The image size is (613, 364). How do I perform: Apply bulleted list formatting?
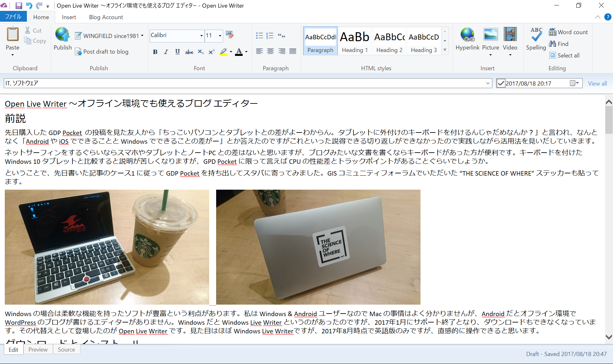[x=259, y=35]
